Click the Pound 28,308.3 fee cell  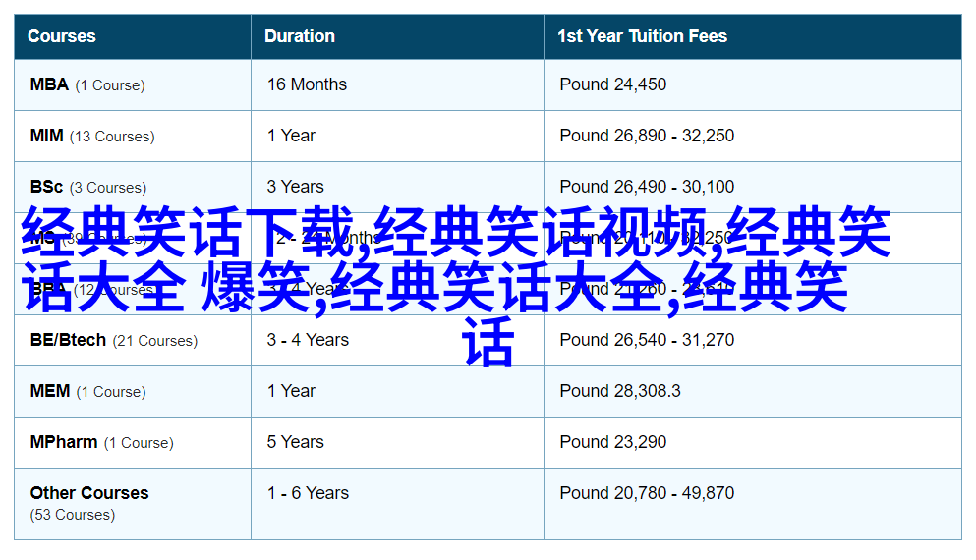point(619,391)
